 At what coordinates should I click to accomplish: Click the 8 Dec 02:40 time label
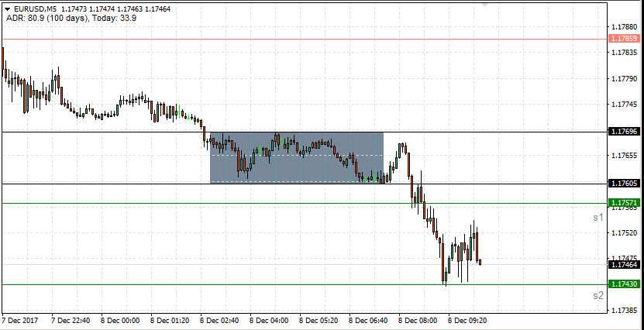click(219, 320)
